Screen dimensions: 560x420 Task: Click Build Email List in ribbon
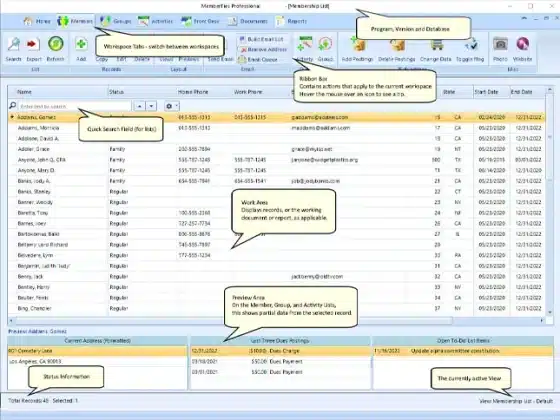click(261, 39)
